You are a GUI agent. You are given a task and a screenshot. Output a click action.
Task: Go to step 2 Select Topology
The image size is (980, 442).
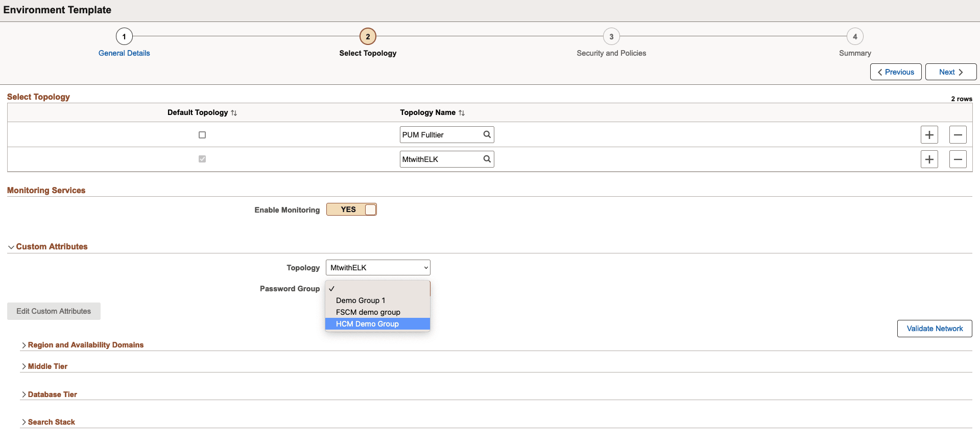368,36
